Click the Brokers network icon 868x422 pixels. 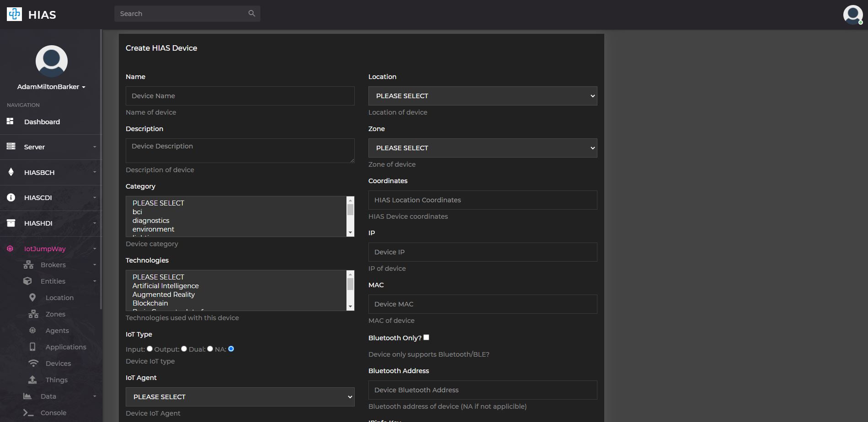(x=28, y=265)
